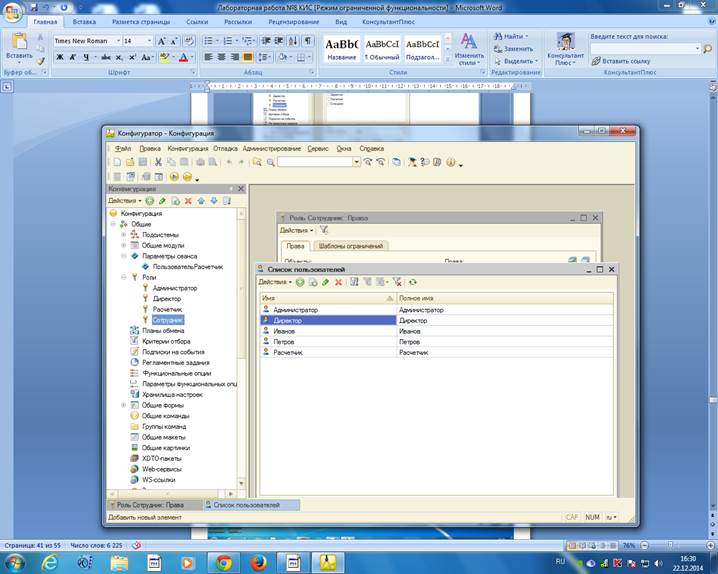Image resolution: width=718 pixels, height=574 pixels.
Task: Toggle bold formatting in Word ribbon
Action: pyautogui.click(x=60, y=57)
